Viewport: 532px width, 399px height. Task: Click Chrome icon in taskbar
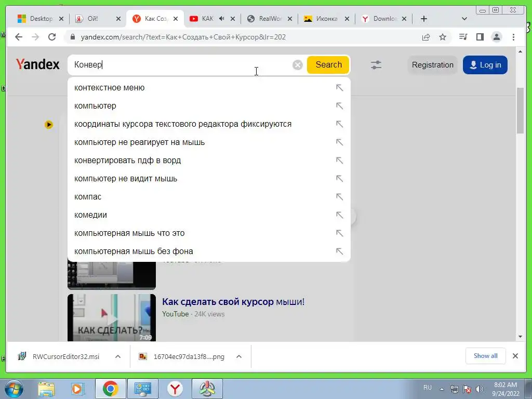[x=111, y=389]
